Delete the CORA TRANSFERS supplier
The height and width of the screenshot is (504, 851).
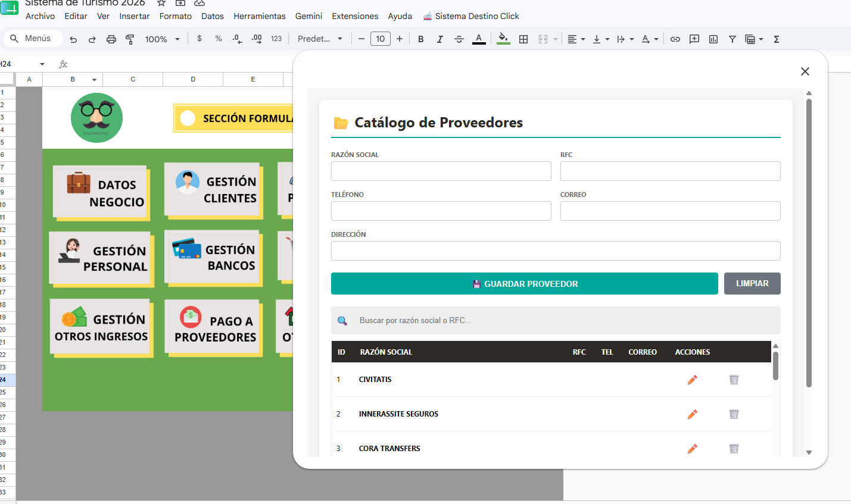pos(734,449)
